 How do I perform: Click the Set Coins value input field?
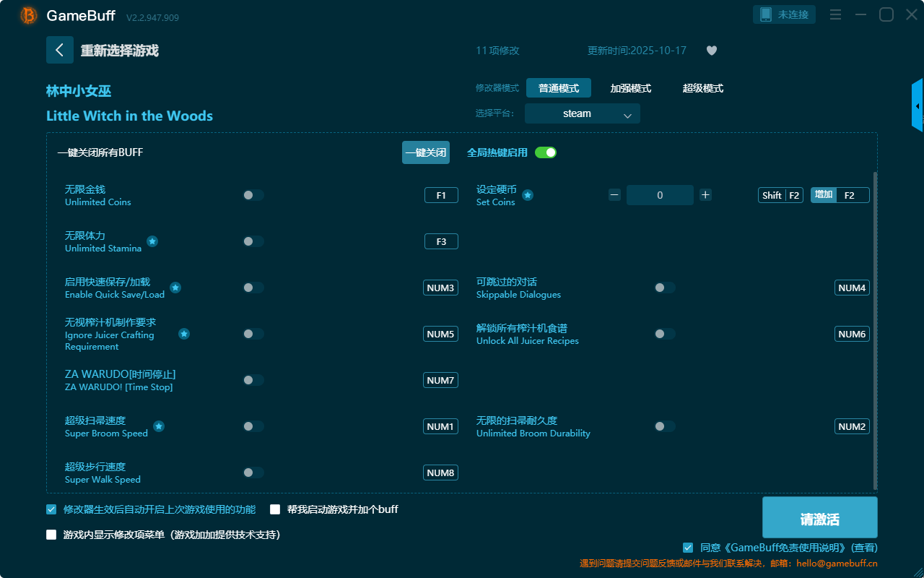click(660, 195)
